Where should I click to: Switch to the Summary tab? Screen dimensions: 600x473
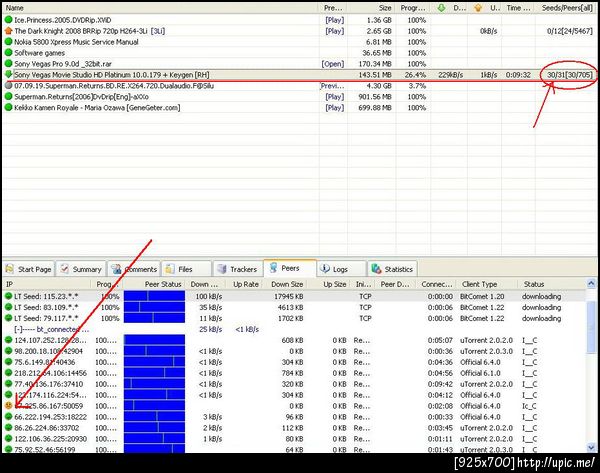pyautogui.click(x=81, y=269)
